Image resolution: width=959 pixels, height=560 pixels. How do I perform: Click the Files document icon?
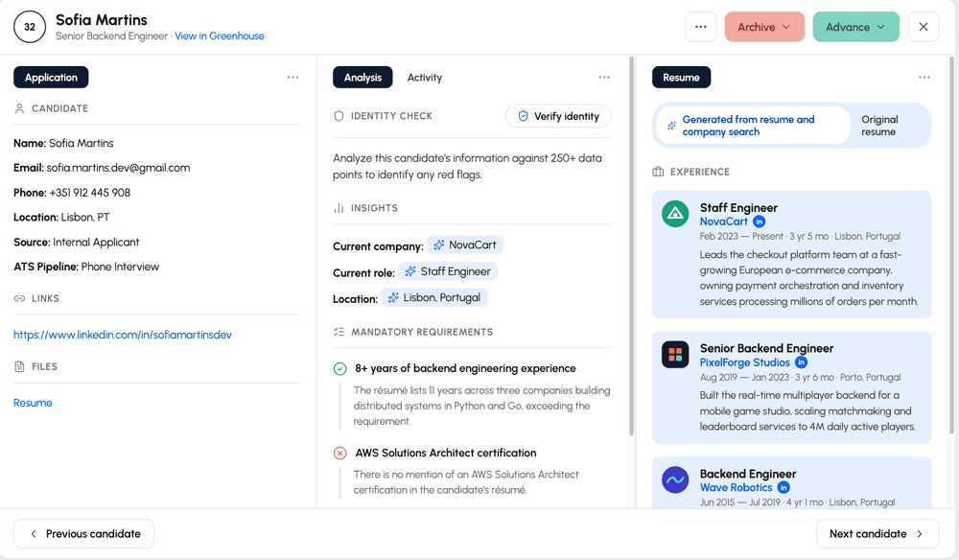pyautogui.click(x=19, y=366)
